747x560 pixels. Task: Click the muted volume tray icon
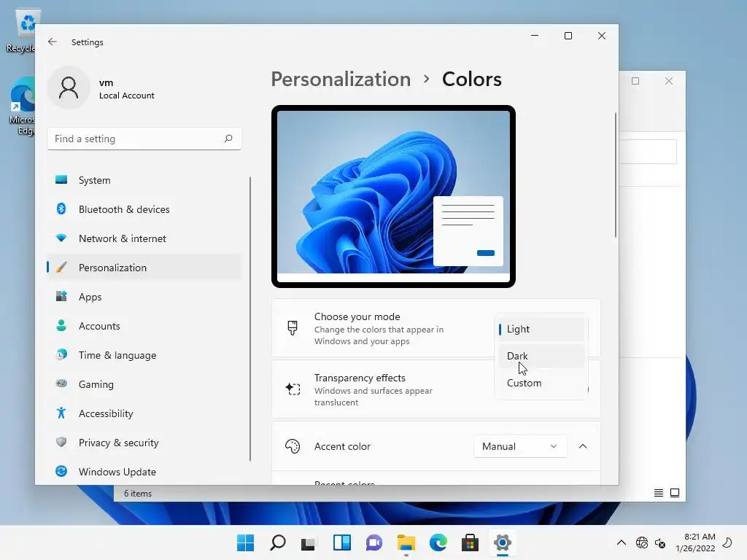coord(659,542)
